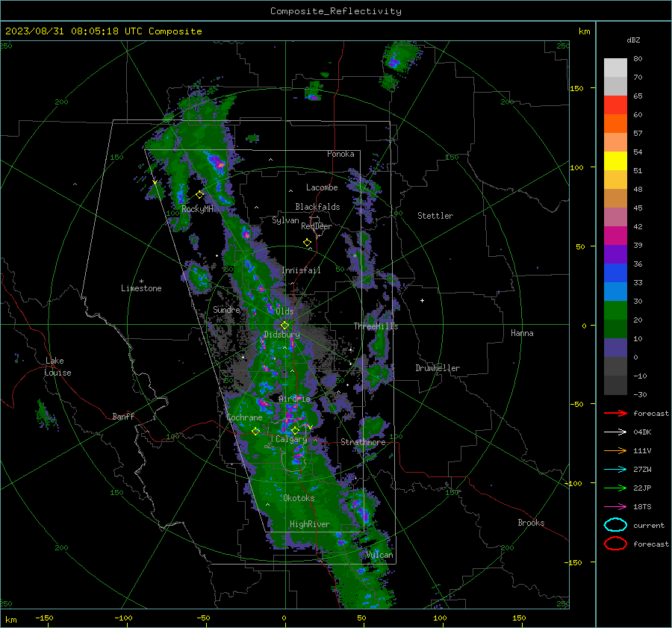Image resolution: width=672 pixels, height=628 pixels.
Task: Click the Ponoka town label
Action: 340,154
